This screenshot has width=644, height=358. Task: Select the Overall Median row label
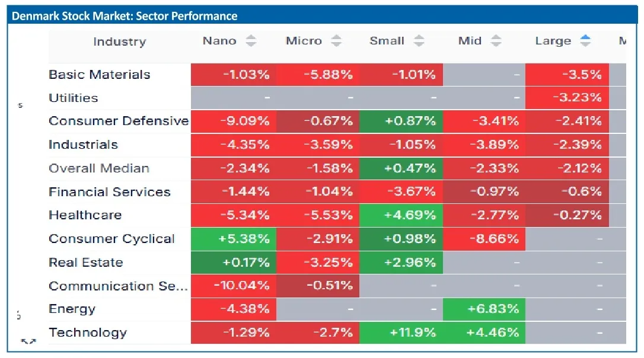[x=99, y=168]
